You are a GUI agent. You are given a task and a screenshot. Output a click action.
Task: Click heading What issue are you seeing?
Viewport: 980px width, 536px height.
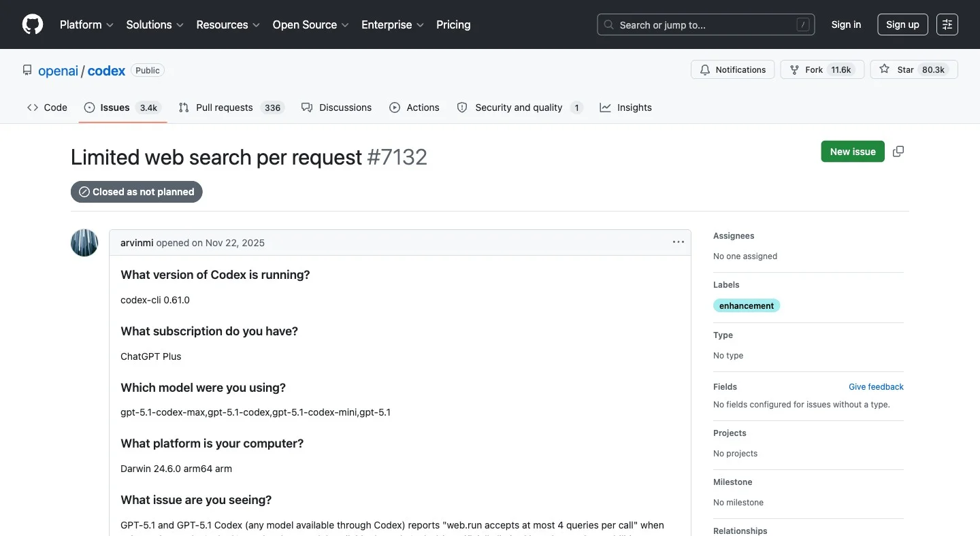tap(196, 500)
